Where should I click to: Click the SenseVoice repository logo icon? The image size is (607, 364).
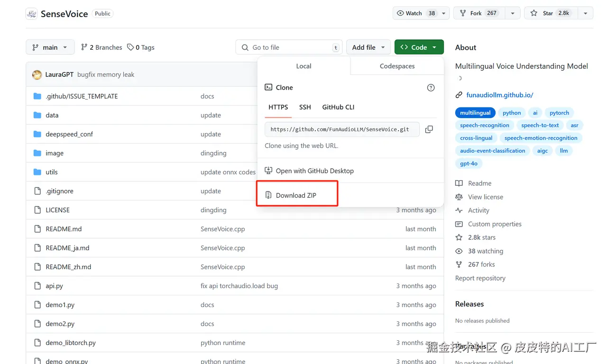(32, 14)
